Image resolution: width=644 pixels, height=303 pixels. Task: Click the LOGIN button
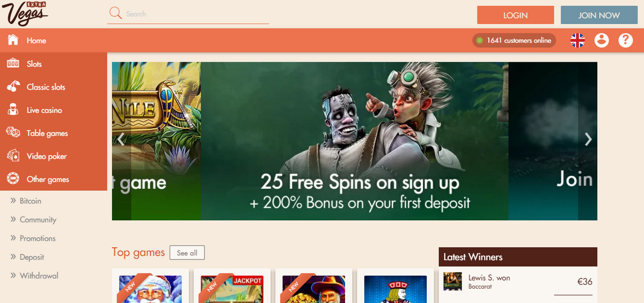coord(515,15)
